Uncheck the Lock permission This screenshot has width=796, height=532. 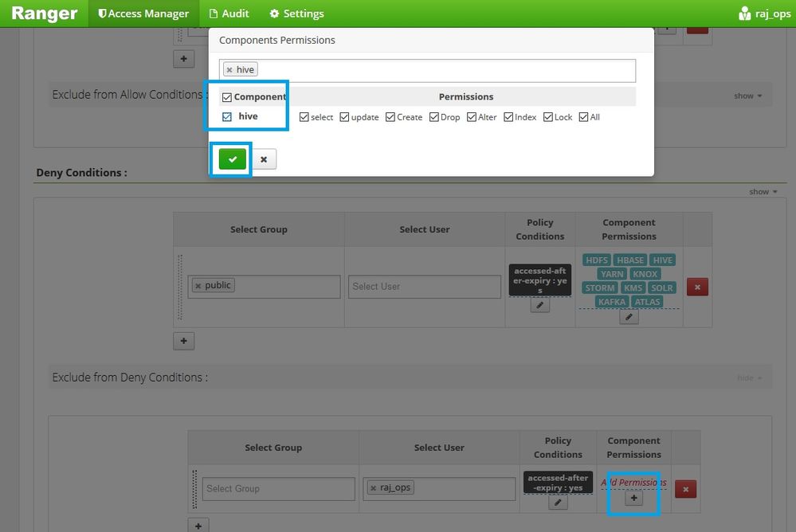tap(547, 117)
